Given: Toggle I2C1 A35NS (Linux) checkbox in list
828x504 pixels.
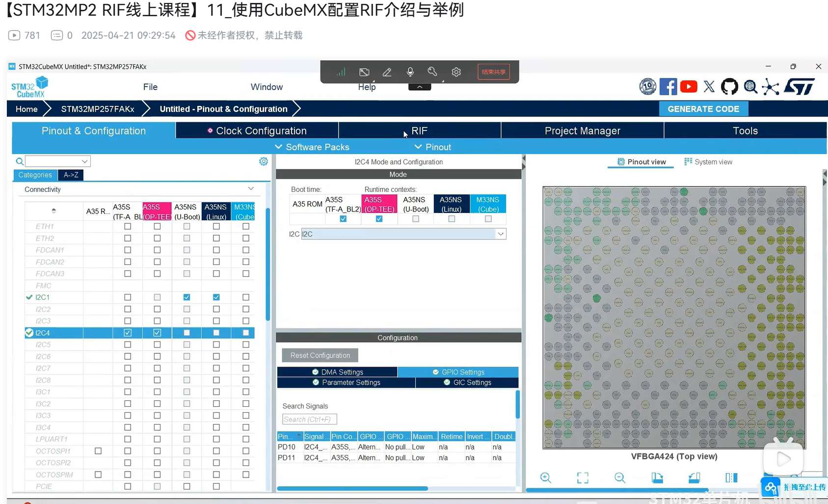Looking at the screenshot, I should (216, 297).
